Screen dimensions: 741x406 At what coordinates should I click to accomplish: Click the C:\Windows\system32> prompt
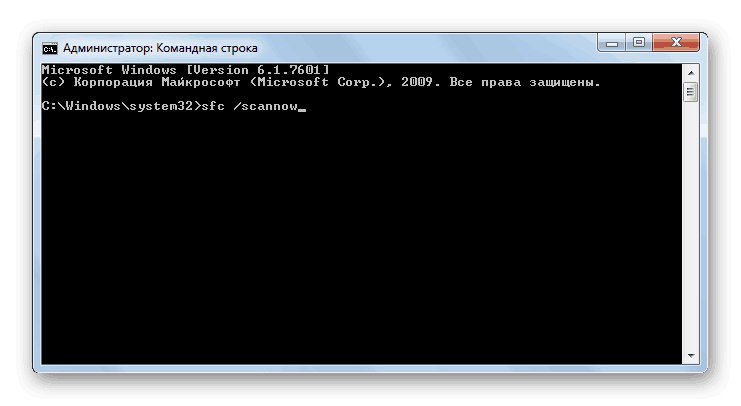(x=121, y=106)
